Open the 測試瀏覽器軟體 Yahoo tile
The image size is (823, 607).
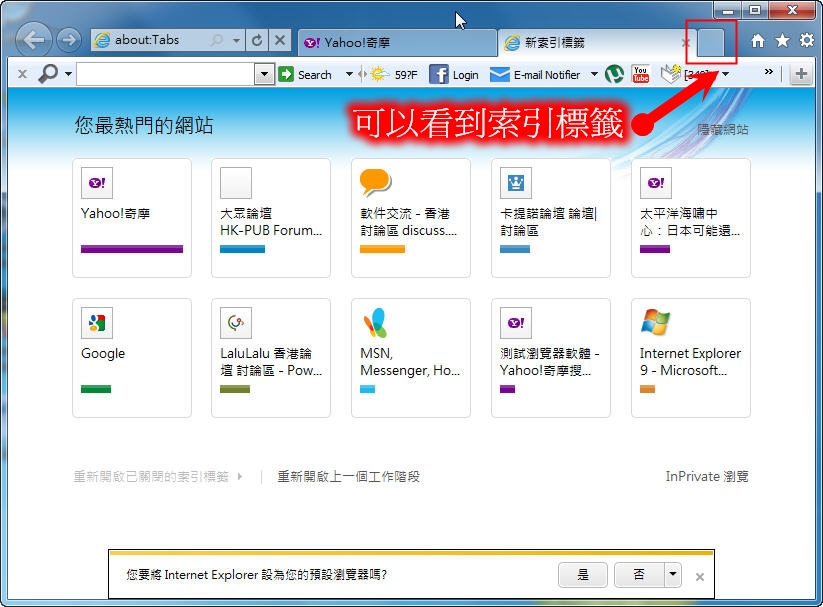[x=551, y=358]
